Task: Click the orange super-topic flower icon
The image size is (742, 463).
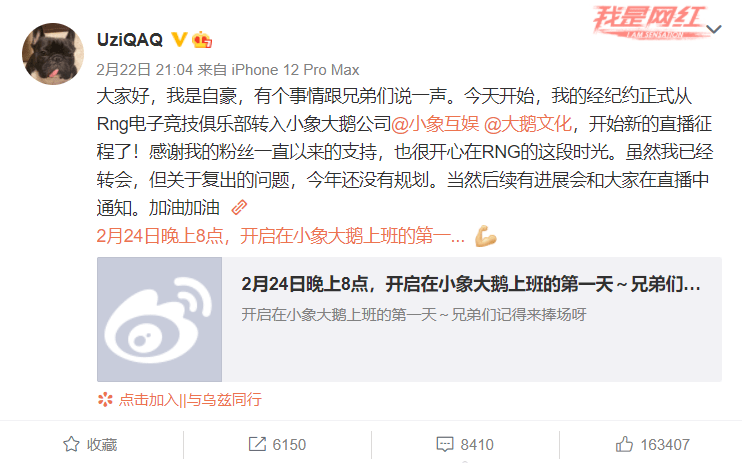Action: [105, 400]
